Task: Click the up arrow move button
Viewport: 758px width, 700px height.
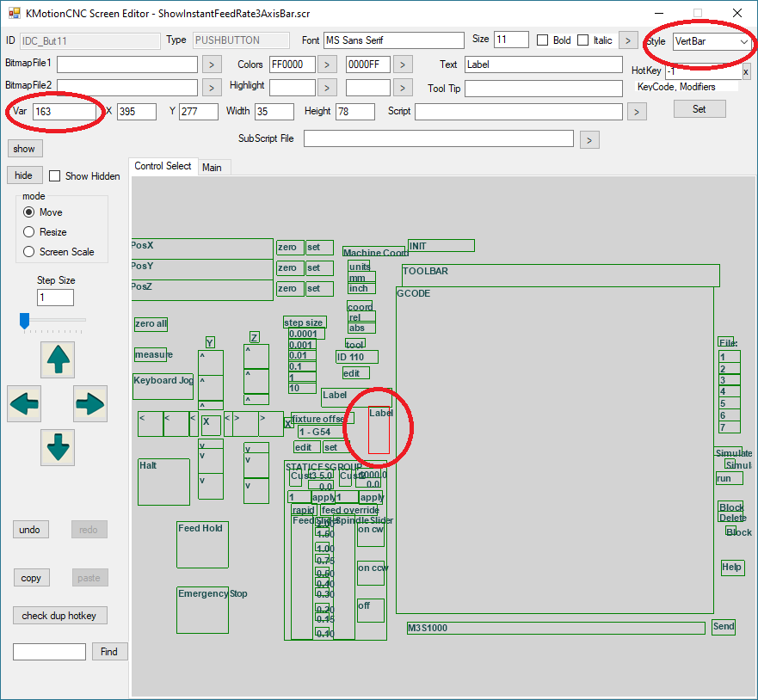Action: click(x=58, y=359)
